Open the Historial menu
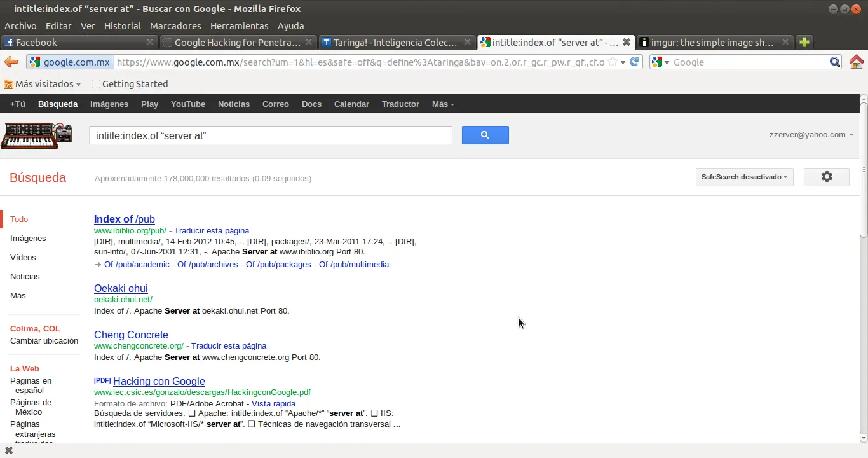Image resolution: width=868 pixels, height=458 pixels. [x=123, y=26]
